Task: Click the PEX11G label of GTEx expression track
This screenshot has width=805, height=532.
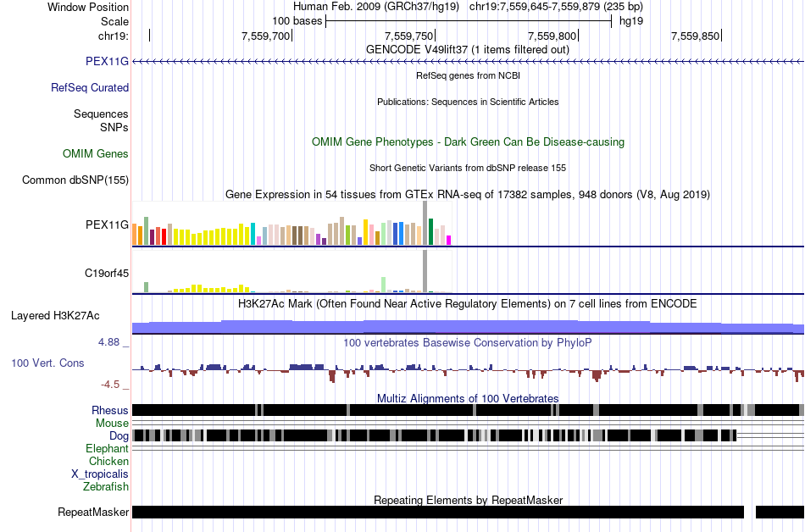Action: coord(107,224)
